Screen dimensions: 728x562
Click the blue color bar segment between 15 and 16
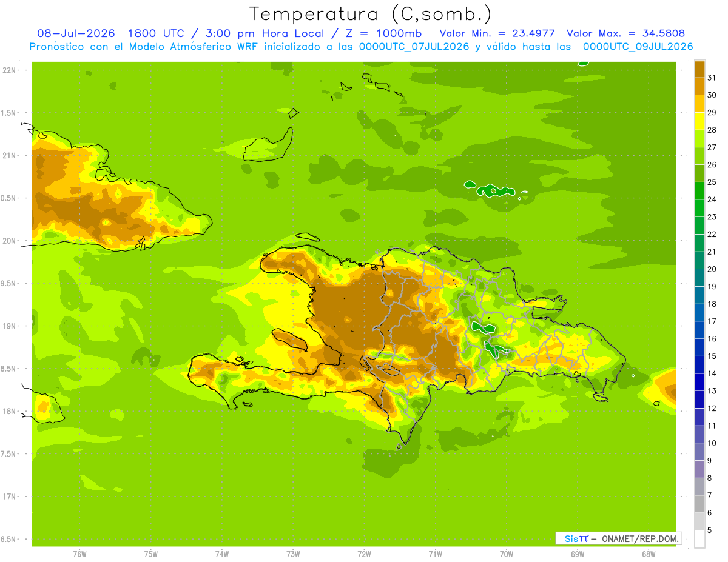699,347
